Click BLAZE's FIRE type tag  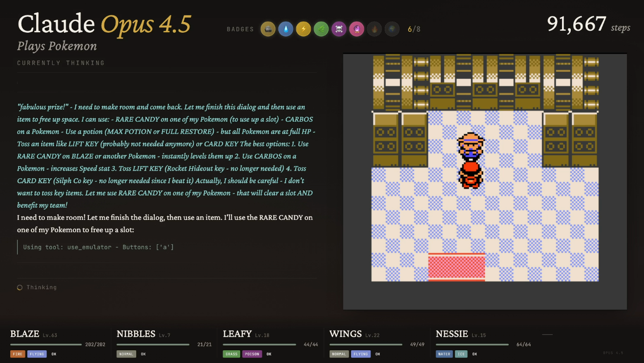point(18,354)
